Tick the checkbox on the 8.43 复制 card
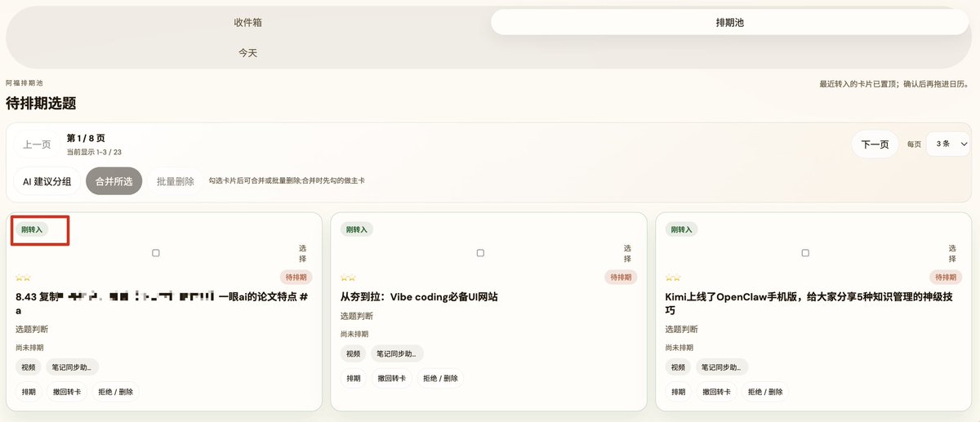This screenshot has width=980, height=422. click(x=156, y=253)
